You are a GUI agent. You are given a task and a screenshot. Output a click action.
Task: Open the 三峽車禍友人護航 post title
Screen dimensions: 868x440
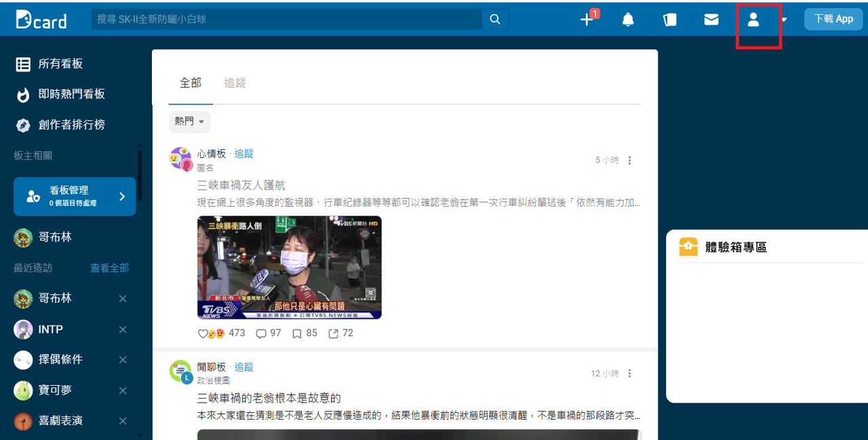tap(241, 185)
